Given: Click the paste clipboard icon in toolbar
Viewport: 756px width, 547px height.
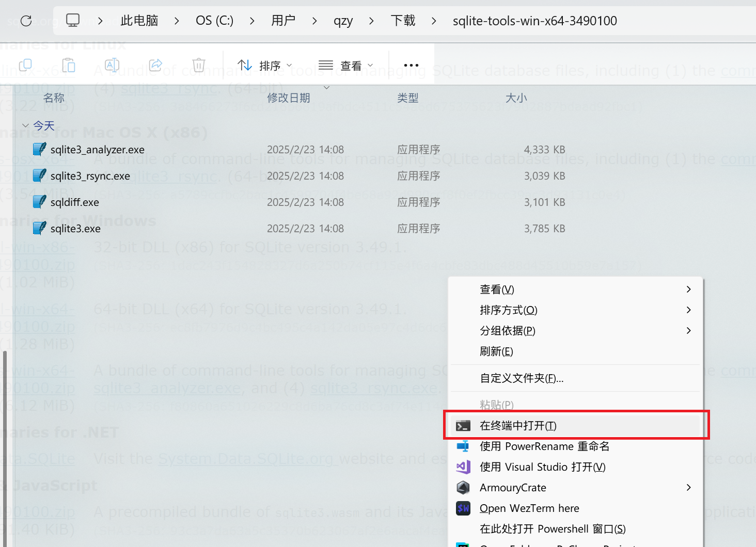Looking at the screenshot, I should pos(69,65).
